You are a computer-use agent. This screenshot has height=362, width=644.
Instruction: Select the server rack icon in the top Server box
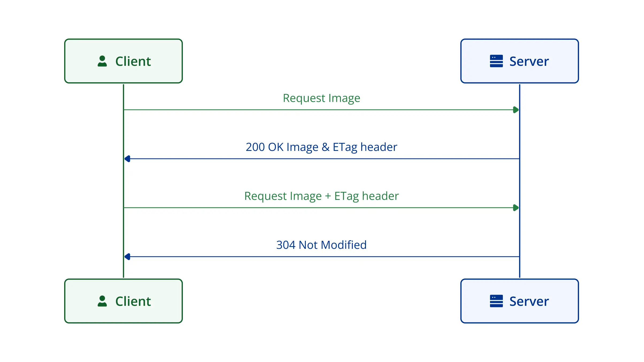coord(496,61)
